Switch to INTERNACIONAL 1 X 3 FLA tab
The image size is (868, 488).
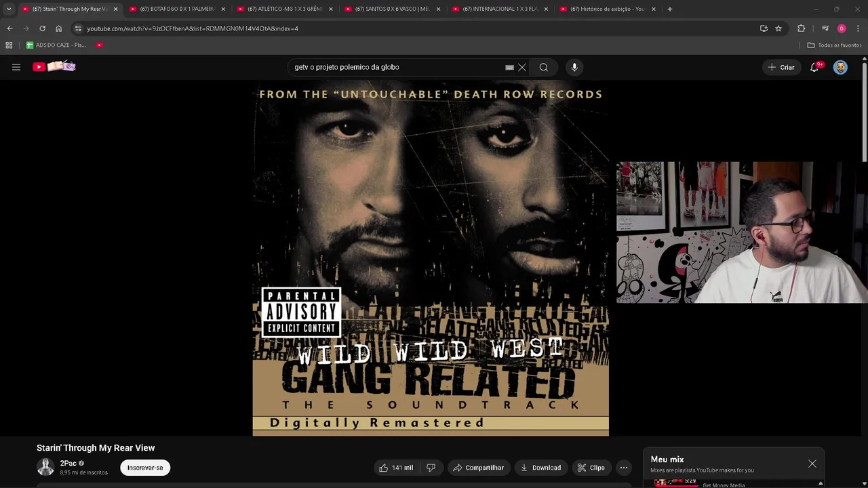(500, 9)
